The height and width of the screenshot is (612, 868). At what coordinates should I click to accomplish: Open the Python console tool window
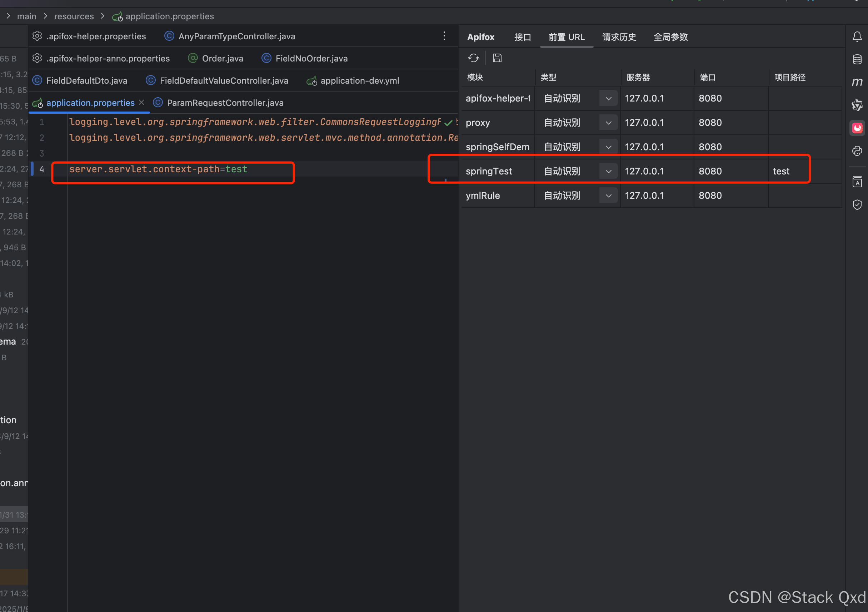pyautogui.click(x=857, y=151)
